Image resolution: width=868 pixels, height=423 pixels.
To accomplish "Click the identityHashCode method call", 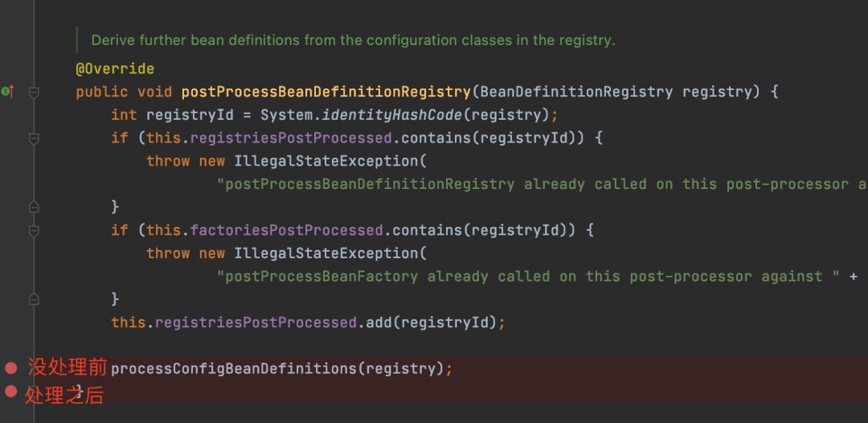I will 394,115.
